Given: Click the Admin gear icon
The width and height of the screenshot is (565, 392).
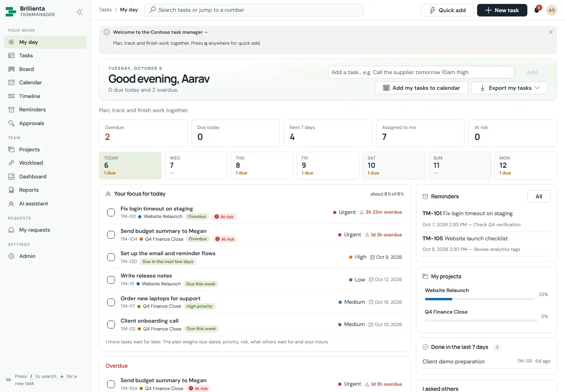Looking at the screenshot, I should pos(11,256).
